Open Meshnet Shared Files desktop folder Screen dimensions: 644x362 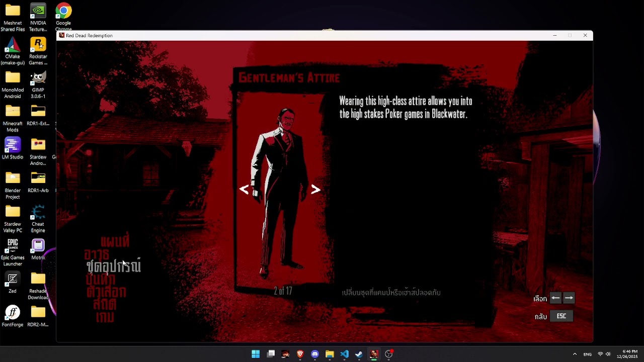[x=13, y=18]
